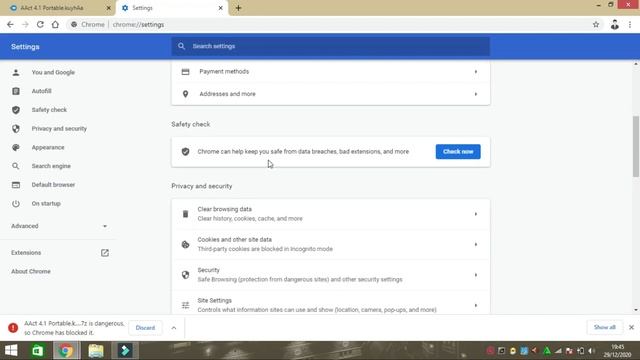Expand Clear browsing data arrow

[476, 214]
